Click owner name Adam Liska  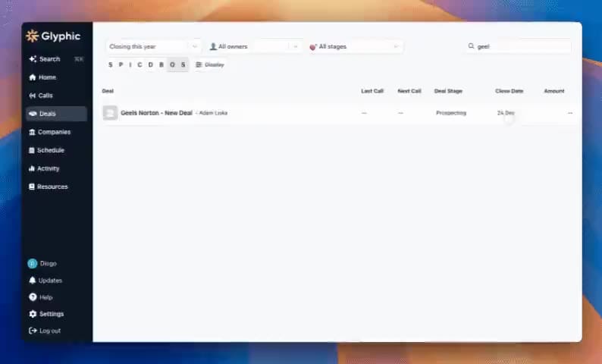[213, 113]
